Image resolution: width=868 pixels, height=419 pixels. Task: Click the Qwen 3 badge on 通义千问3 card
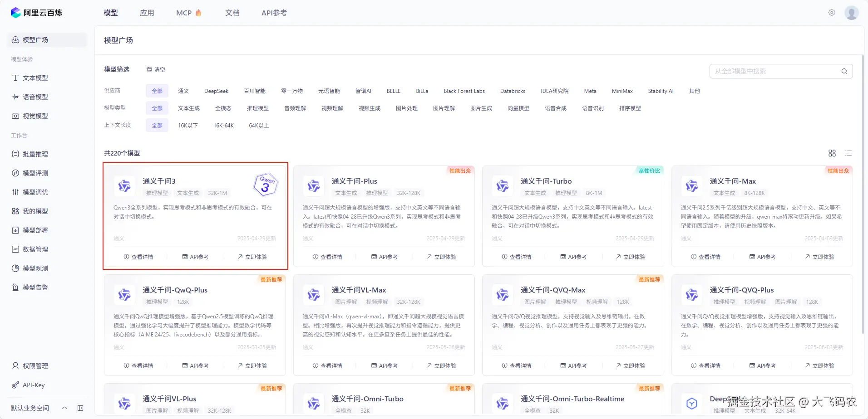pyautogui.click(x=266, y=185)
